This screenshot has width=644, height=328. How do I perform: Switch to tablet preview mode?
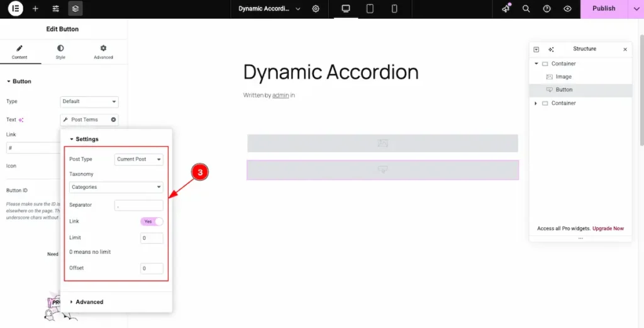click(370, 9)
